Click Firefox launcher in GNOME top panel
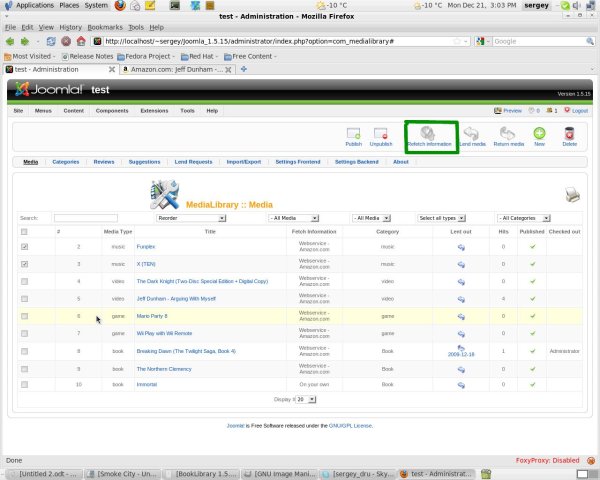This screenshot has height=480, width=600. (120, 5)
